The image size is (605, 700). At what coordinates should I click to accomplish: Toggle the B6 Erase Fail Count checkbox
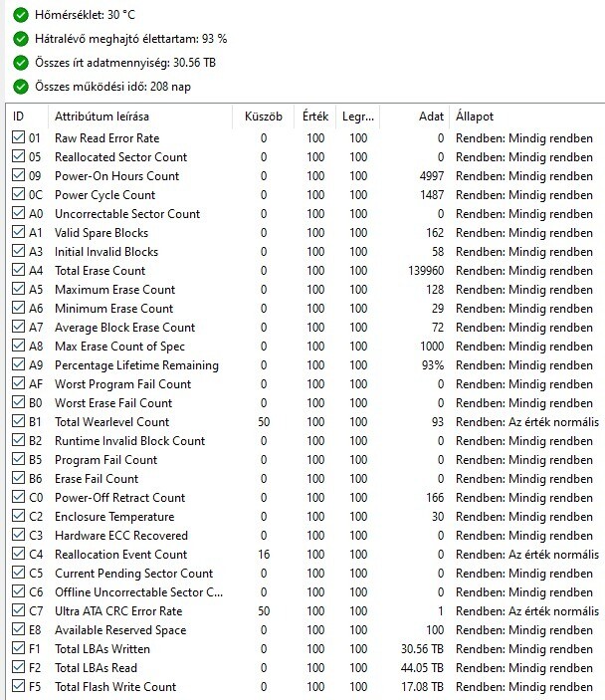coord(18,478)
